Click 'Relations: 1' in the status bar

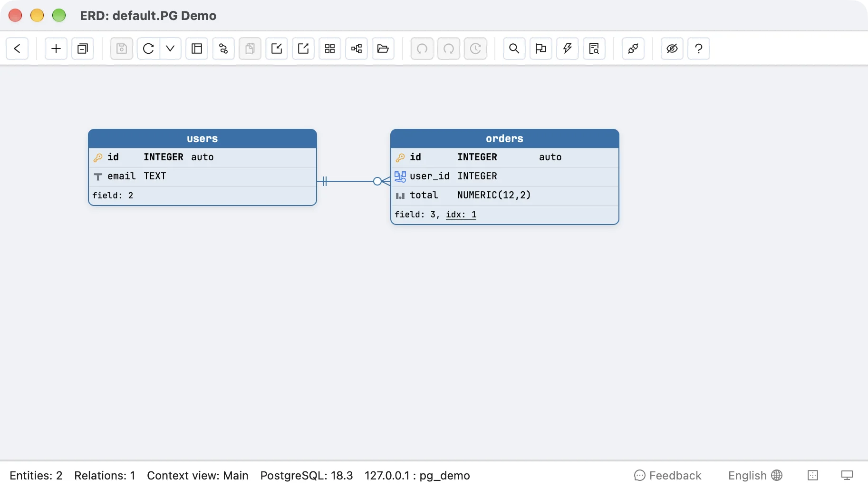(105, 476)
